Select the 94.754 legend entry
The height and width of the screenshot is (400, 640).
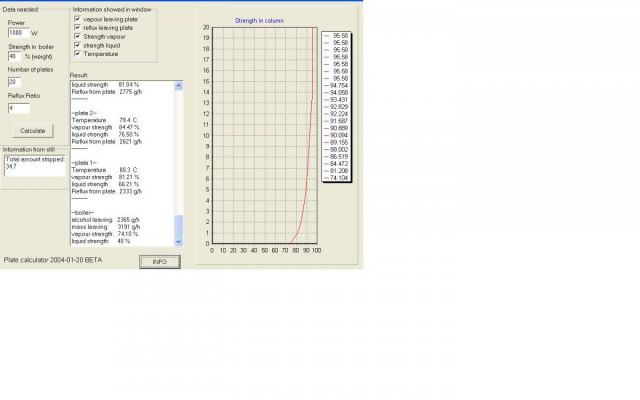(339, 86)
